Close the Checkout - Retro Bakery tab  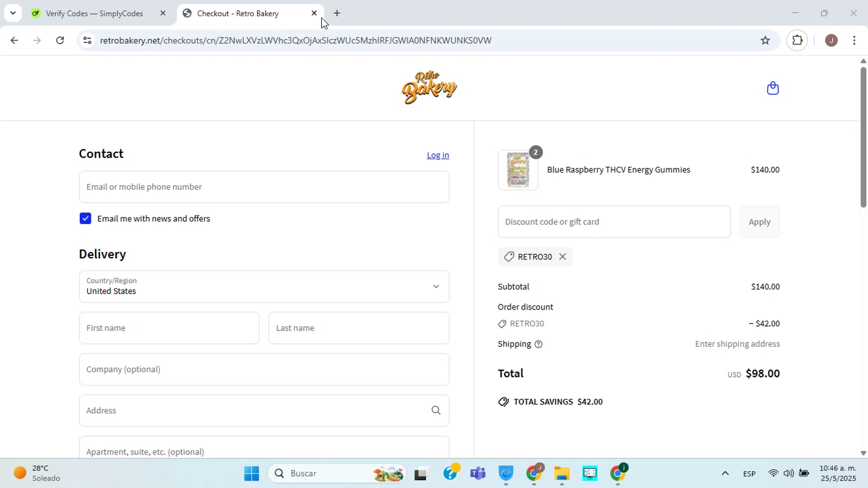coord(314,13)
